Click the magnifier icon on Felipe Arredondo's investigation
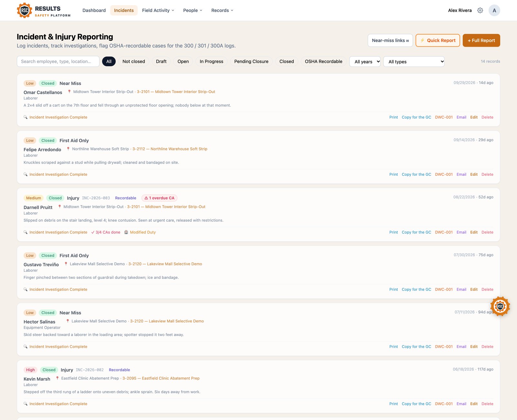 tap(26, 174)
